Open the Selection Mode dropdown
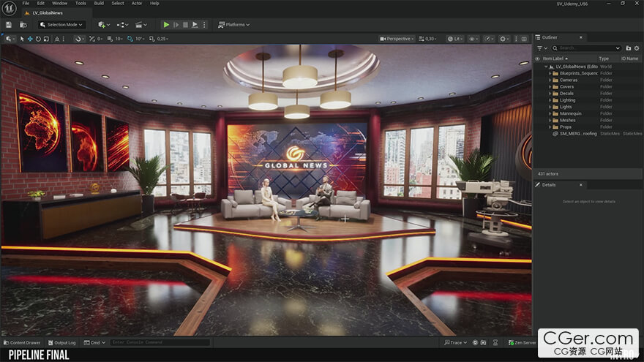The image size is (644, 362). [61, 25]
